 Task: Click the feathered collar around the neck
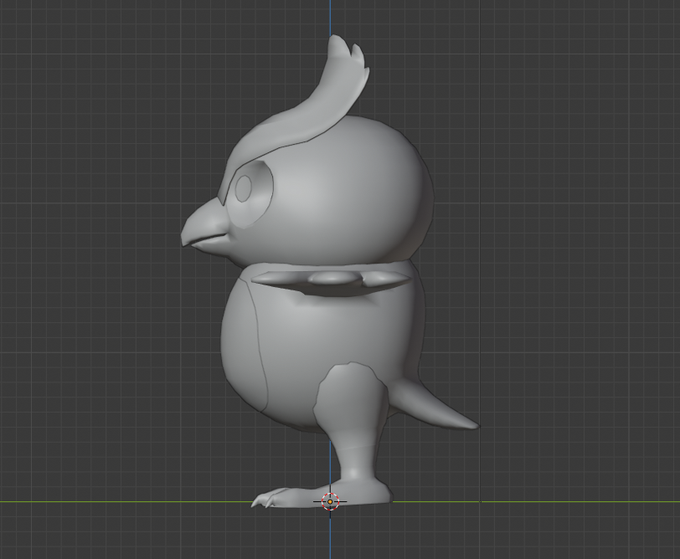[332, 279]
